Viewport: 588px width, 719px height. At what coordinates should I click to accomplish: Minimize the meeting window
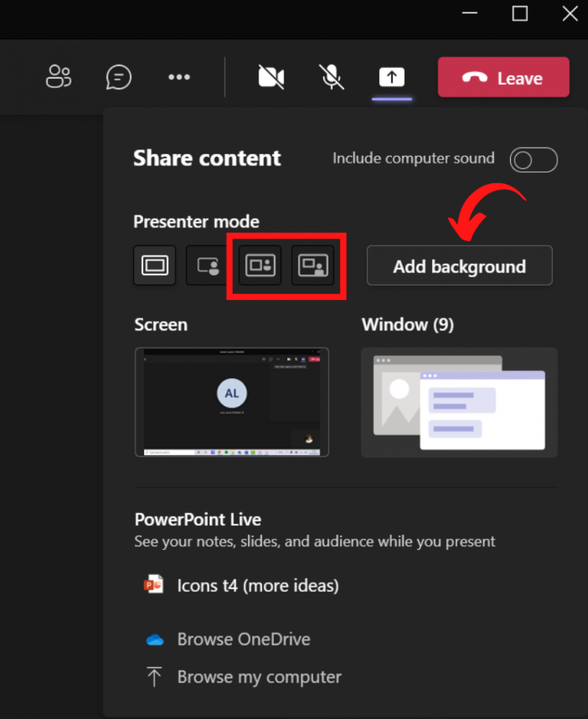pyautogui.click(x=470, y=13)
